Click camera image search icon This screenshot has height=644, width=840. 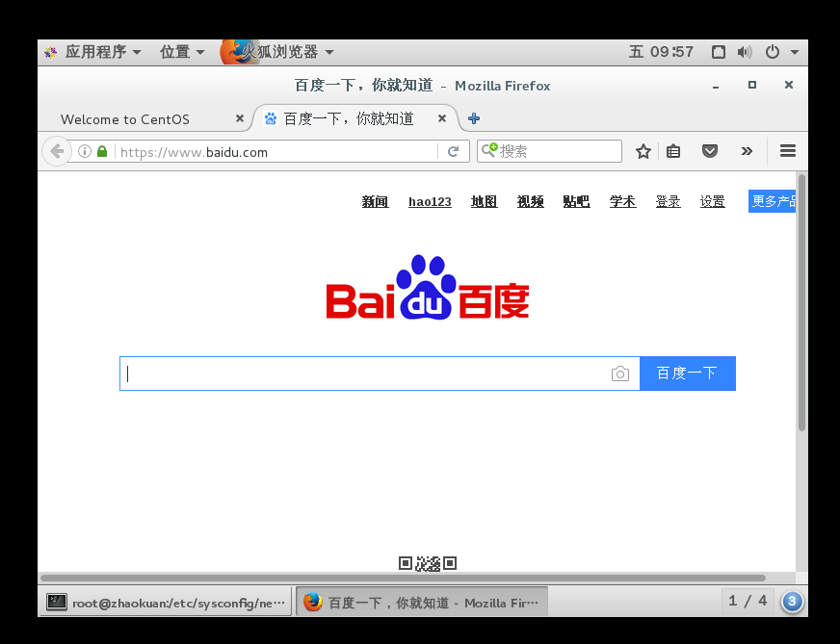click(619, 374)
